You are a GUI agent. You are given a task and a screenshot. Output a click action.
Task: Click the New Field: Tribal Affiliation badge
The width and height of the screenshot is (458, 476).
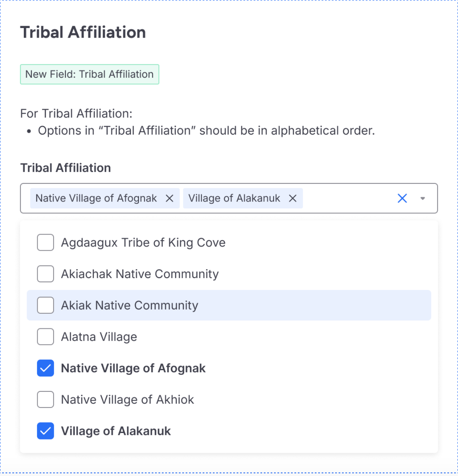click(89, 74)
